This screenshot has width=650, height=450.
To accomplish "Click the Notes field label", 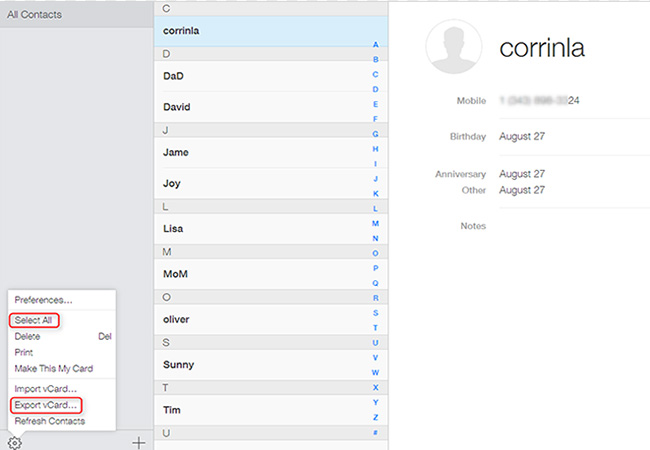I will pyautogui.click(x=473, y=226).
